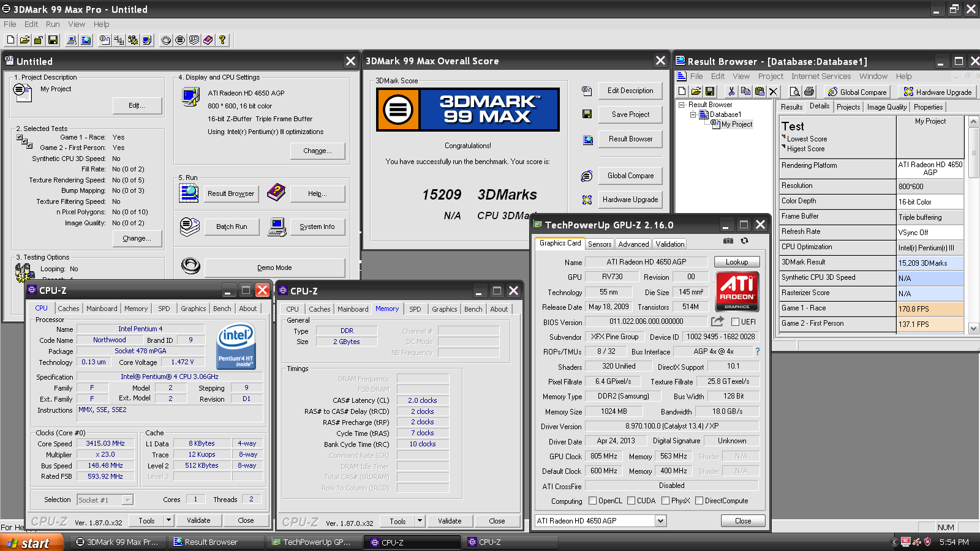
Task: Click Print Preview icon in Result Browser toolbar
Action: point(795,92)
